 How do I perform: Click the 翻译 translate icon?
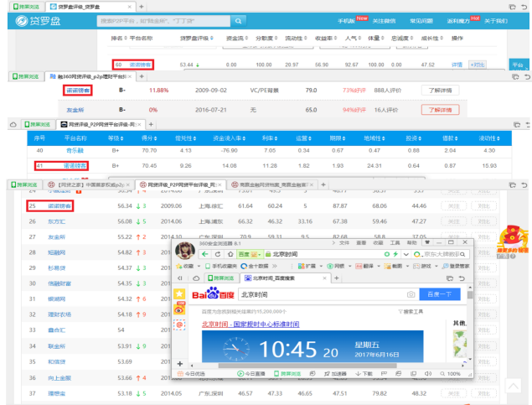click(x=359, y=266)
